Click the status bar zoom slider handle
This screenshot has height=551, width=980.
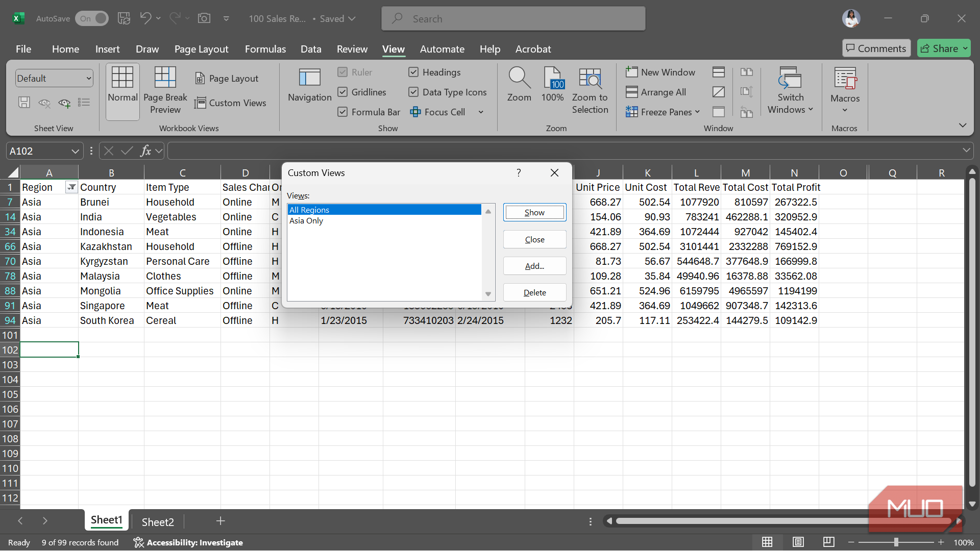click(x=896, y=542)
